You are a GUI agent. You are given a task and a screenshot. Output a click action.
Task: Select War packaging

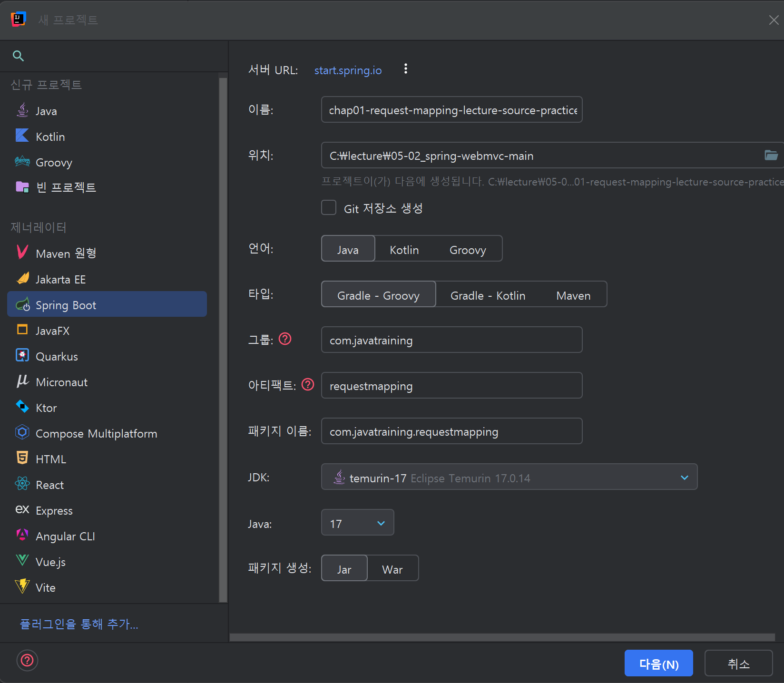[392, 568]
